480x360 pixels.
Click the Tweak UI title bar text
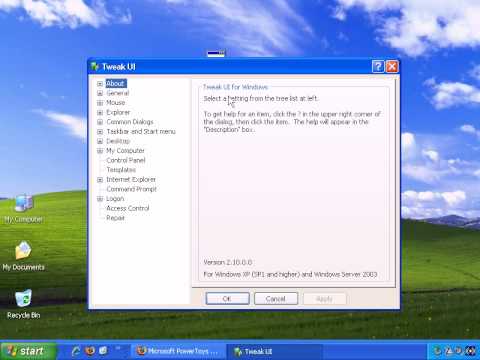119,67
